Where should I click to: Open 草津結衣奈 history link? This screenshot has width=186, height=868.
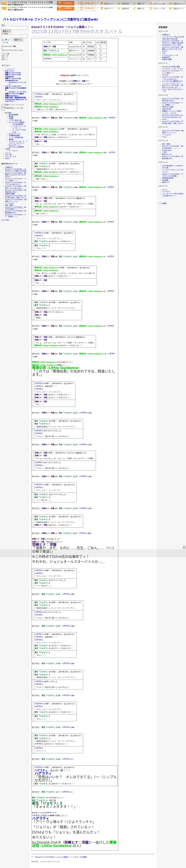click(x=166, y=57)
